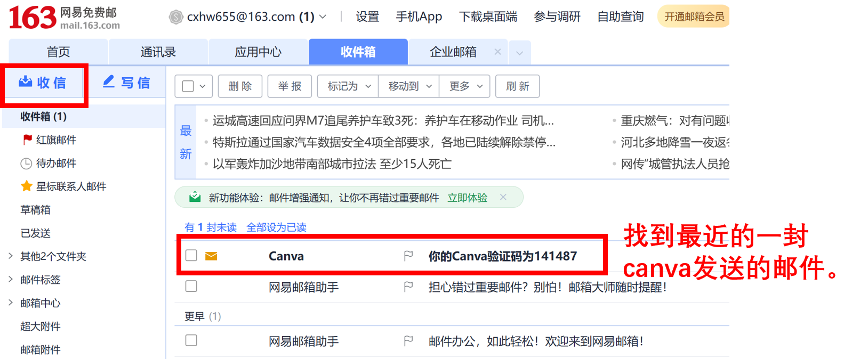Open news about 特斯拉通过国家汽车数据安全
The height and width of the screenshot is (359, 868).
coord(384,142)
